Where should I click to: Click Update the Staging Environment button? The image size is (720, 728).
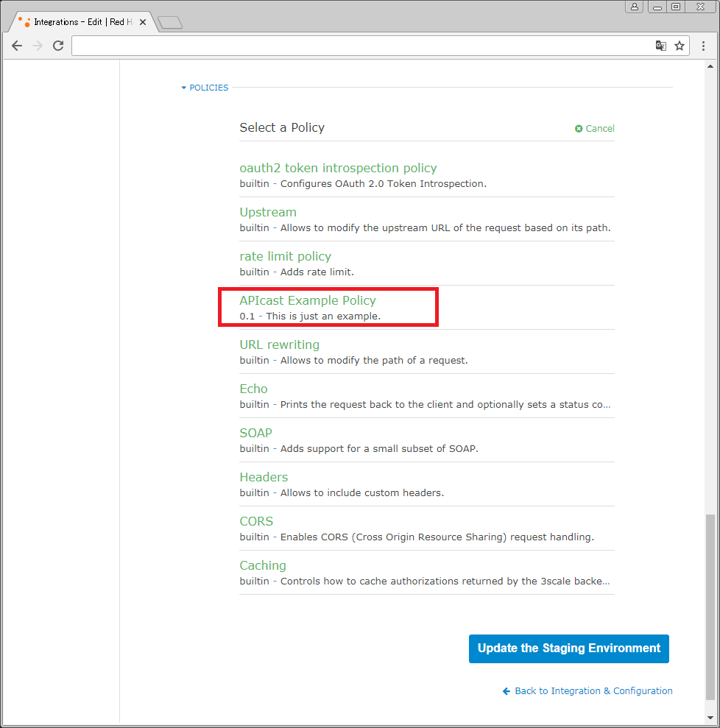point(568,649)
